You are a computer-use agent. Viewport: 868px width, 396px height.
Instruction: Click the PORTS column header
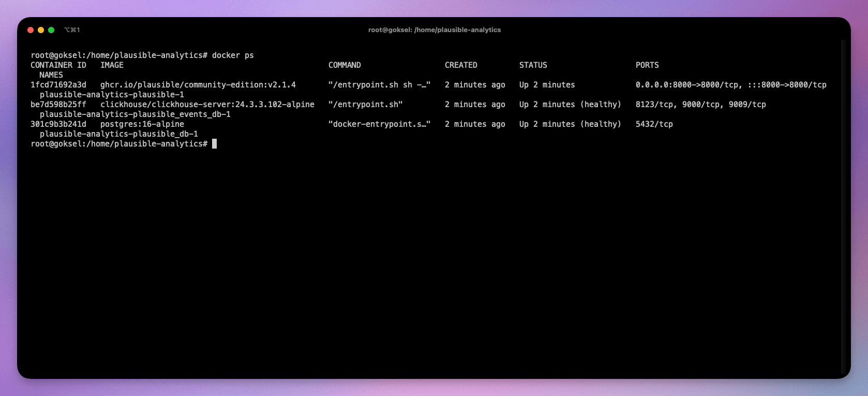click(x=647, y=65)
